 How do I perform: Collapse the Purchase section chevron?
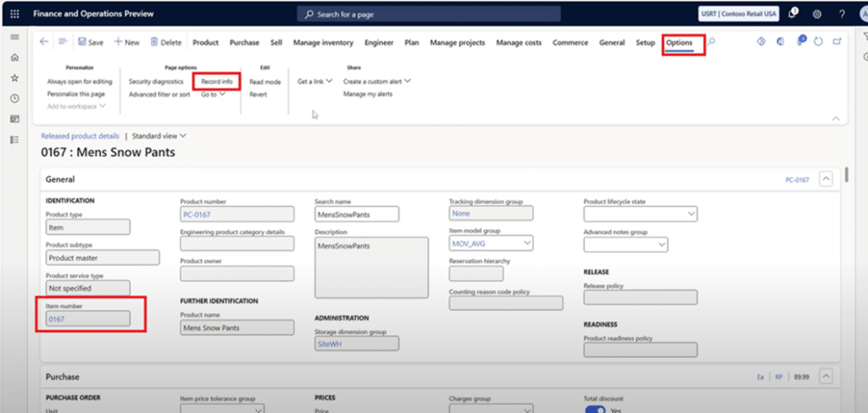826,377
